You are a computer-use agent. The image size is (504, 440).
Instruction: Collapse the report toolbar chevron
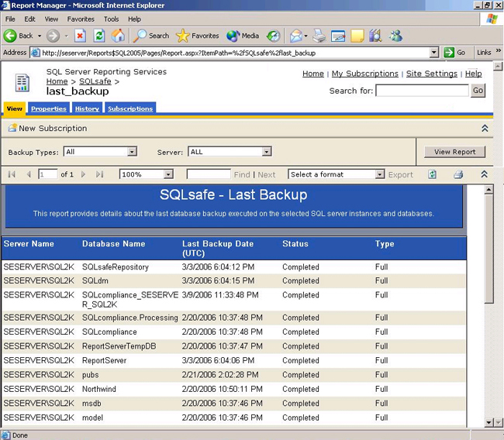485,174
